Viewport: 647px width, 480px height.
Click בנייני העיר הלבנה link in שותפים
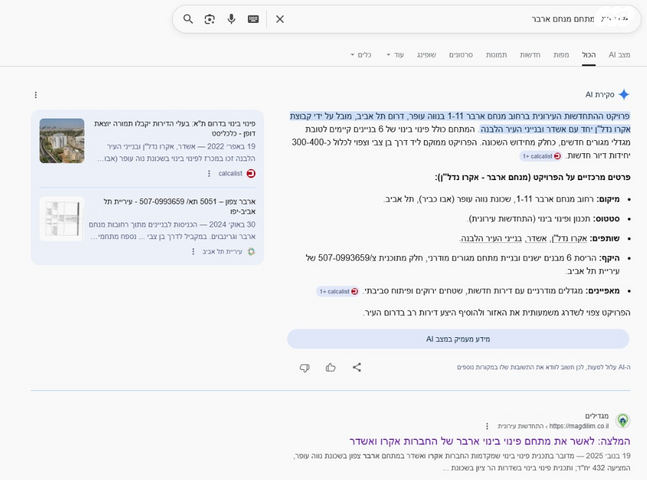coord(491,238)
